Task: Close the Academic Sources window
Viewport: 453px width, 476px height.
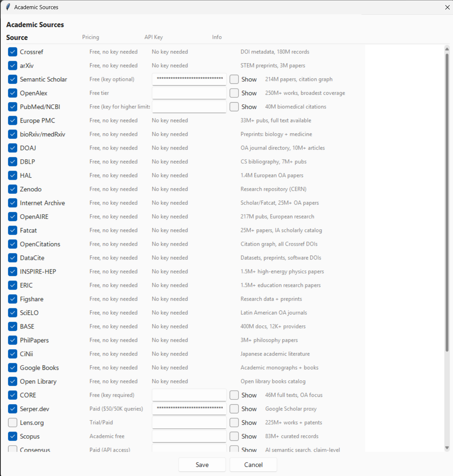Action: click(447, 7)
